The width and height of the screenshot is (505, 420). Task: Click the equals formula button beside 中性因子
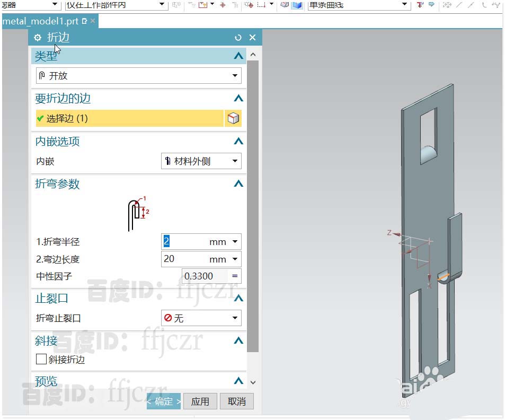[235, 276]
